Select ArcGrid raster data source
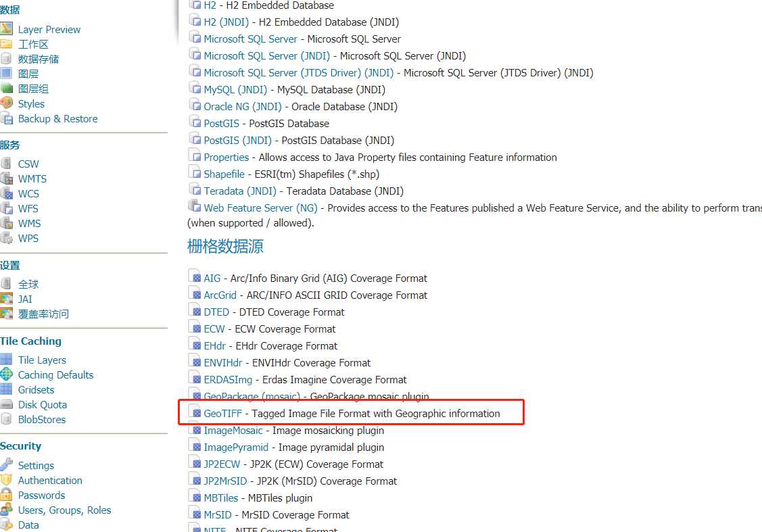This screenshot has height=532, width=762. point(220,295)
